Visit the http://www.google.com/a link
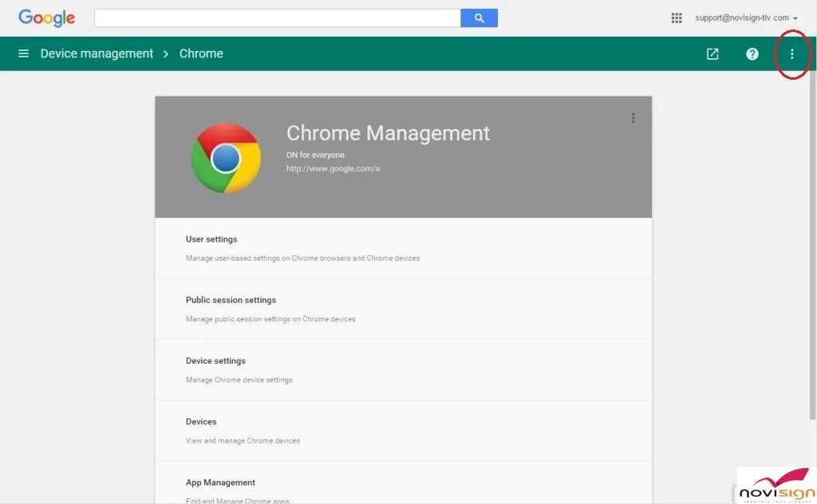This screenshot has height=504, width=817. (x=333, y=168)
